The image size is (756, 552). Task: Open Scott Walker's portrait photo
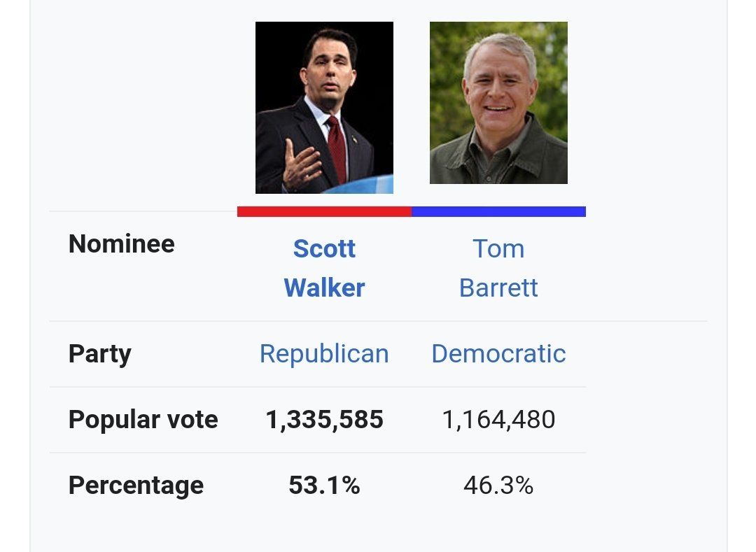point(324,107)
